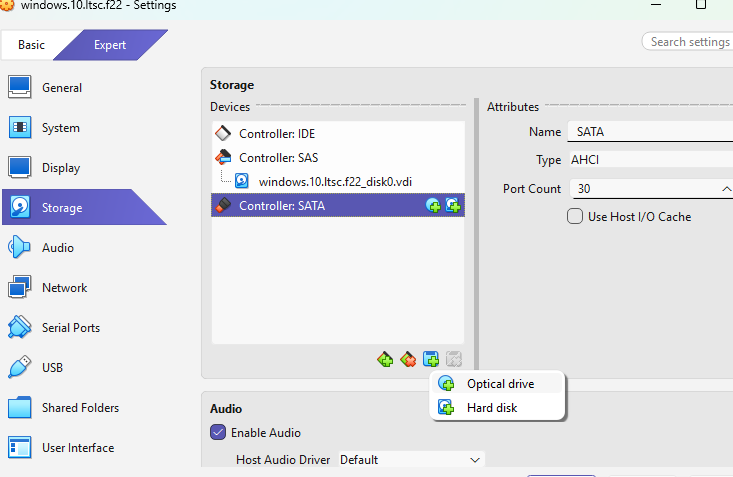733x477 pixels.
Task: Click the add optical drive icon on SATA controller row
Action: point(433,206)
